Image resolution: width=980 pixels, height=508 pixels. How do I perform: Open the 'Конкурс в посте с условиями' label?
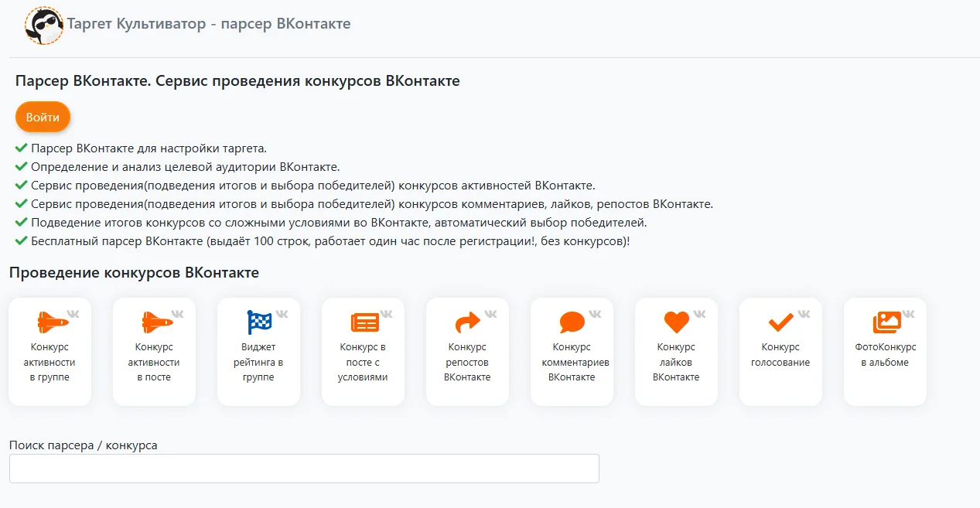point(363,362)
